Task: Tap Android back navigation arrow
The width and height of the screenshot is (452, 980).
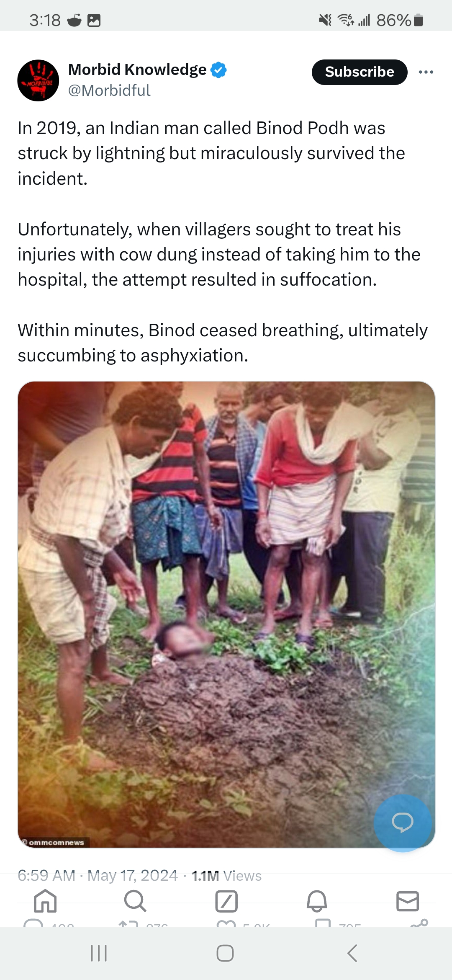Action: (352, 953)
